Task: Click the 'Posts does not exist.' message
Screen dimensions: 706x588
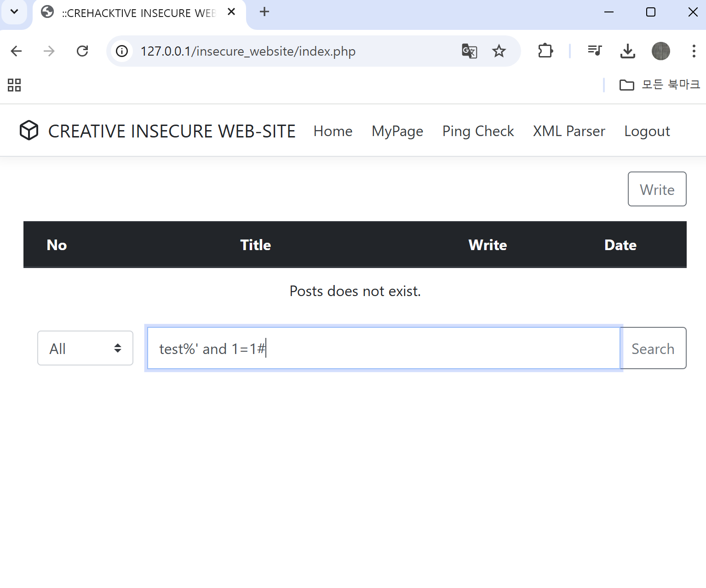Action: (x=355, y=291)
